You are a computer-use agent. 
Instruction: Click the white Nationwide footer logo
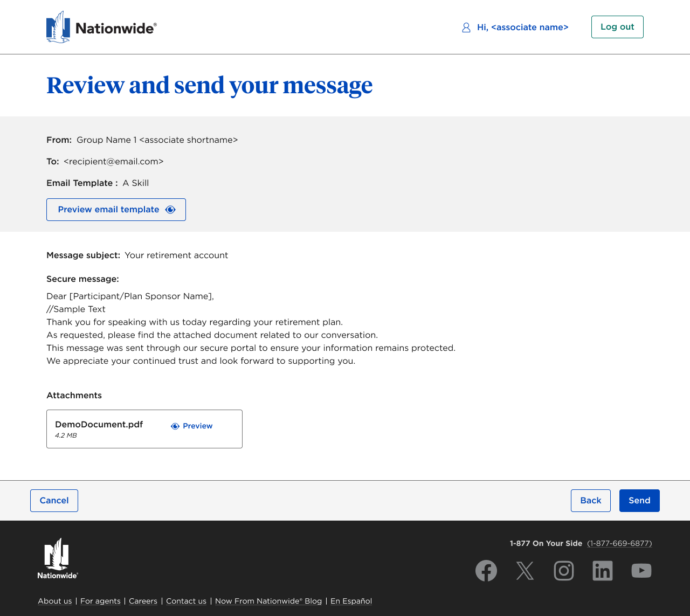[x=58, y=558]
